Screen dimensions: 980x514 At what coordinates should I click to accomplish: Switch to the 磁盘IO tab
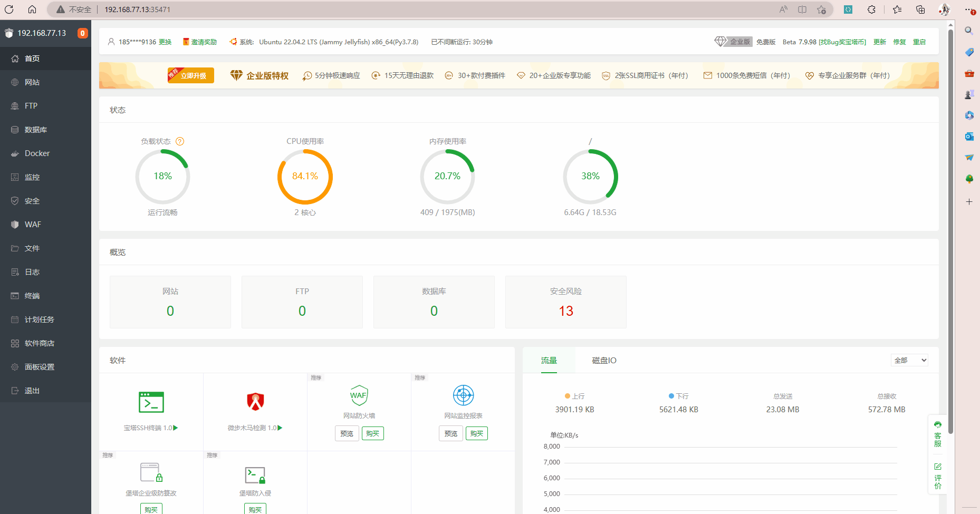coord(604,360)
